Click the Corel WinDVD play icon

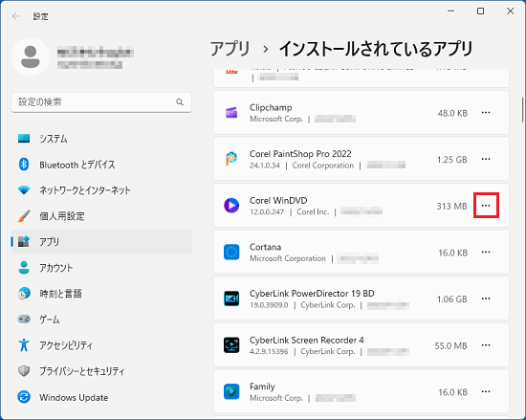point(231,206)
